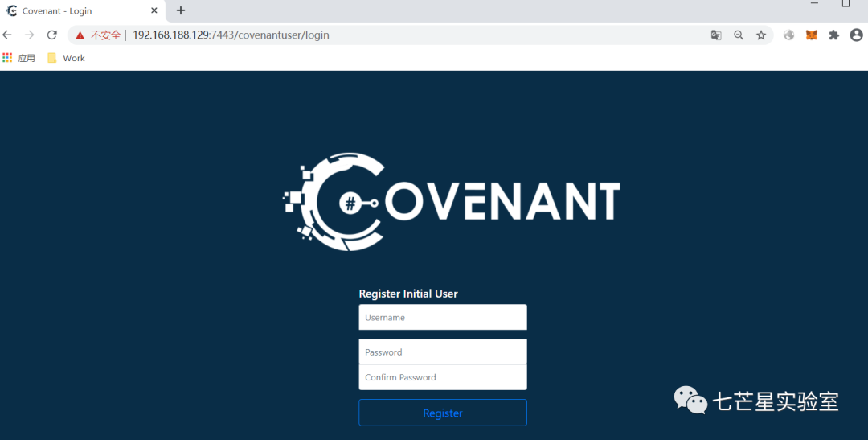The image size is (868, 440).
Task: Open the Chrome profile avatar
Action: 856,35
